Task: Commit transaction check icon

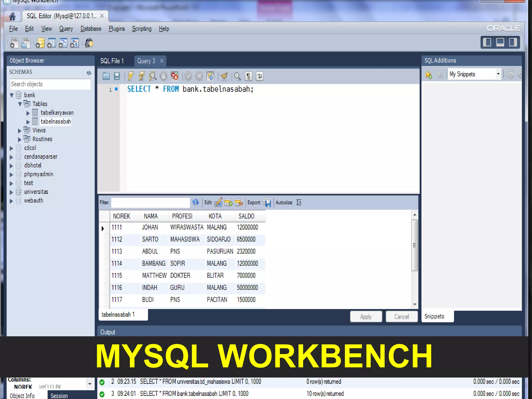Action: coord(188,76)
